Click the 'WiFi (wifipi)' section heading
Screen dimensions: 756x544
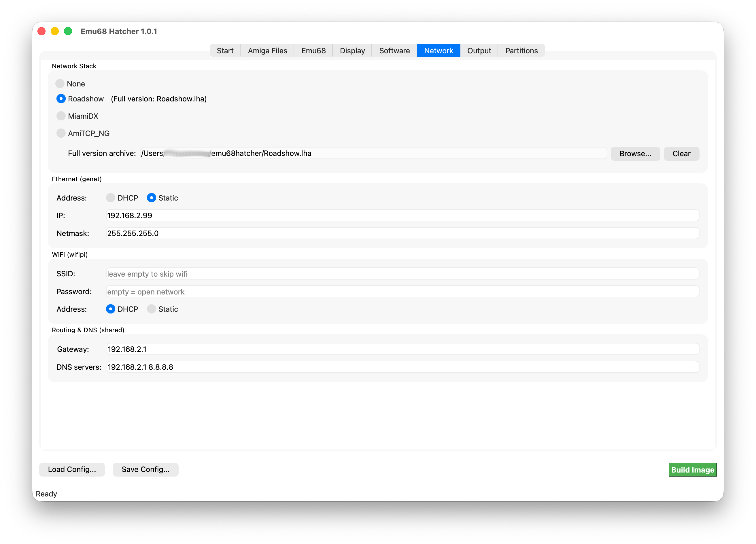pyautogui.click(x=70, y=254)
